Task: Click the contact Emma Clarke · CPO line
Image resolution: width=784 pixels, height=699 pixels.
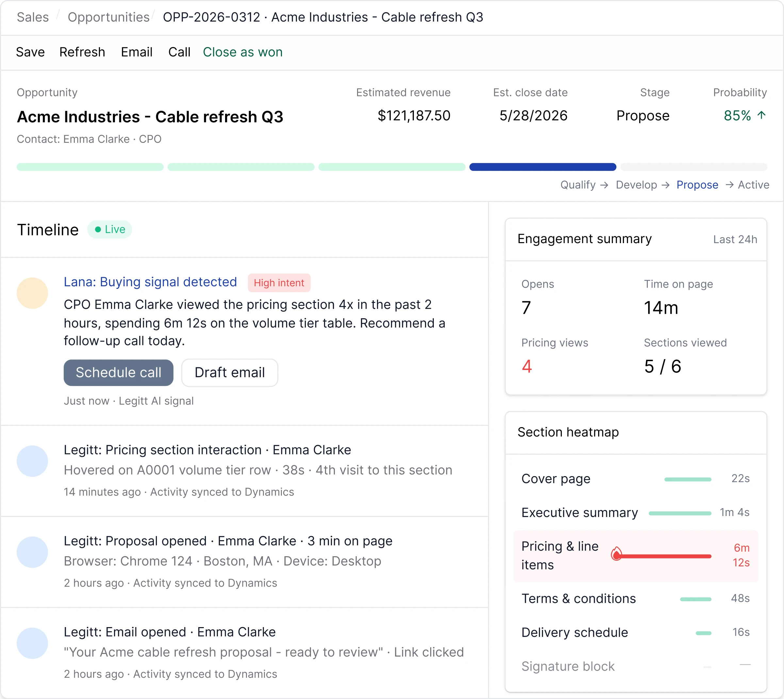Action: 89,139
